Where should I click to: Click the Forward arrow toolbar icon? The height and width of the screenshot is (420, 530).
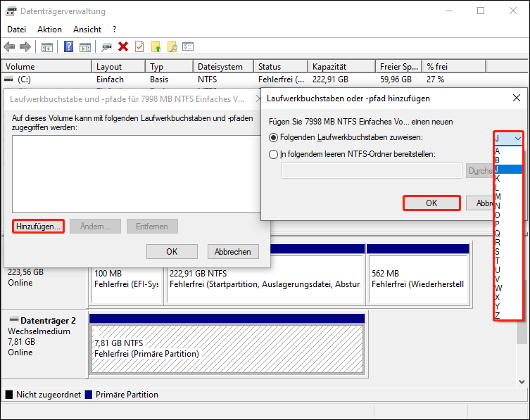coord(25,46)
